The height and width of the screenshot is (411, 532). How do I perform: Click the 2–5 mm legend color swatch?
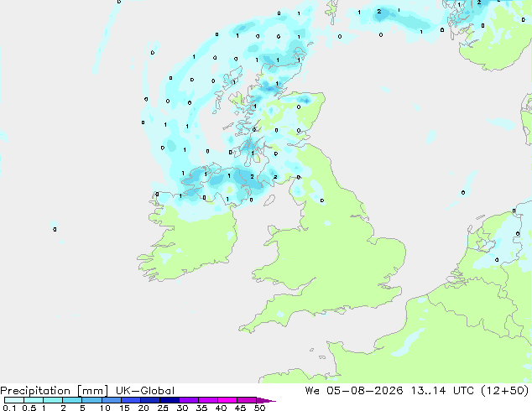coord(72,400)
